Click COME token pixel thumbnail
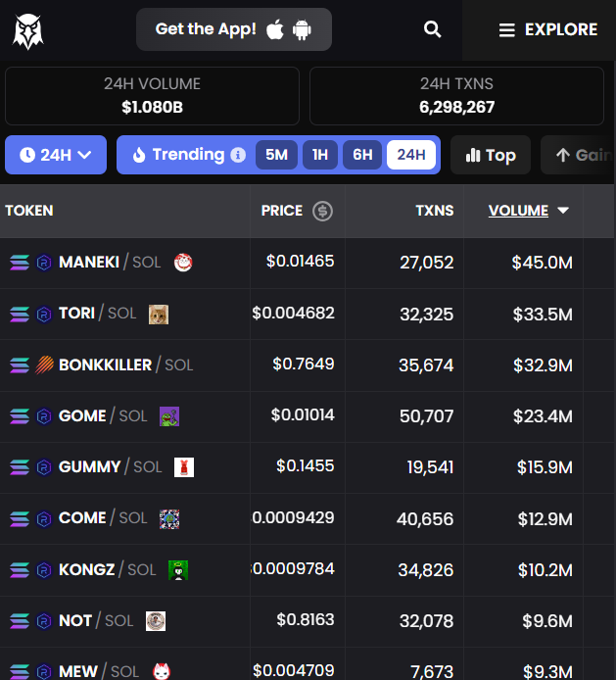 tap(169, 519)
